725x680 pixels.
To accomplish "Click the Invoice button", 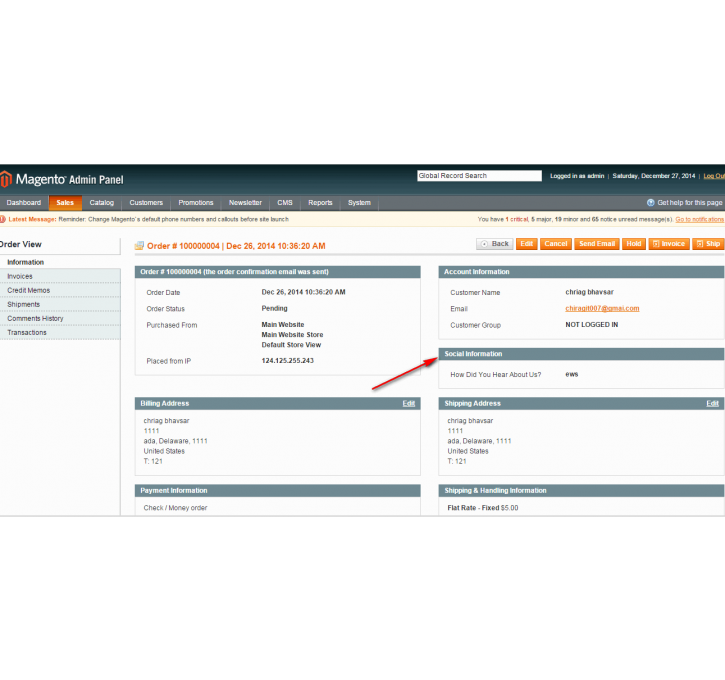I will [x=669, y=244].
